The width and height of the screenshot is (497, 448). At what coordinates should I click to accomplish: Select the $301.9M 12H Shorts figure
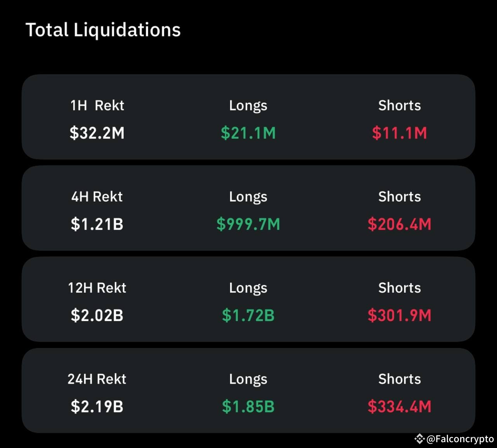(399, 316)
